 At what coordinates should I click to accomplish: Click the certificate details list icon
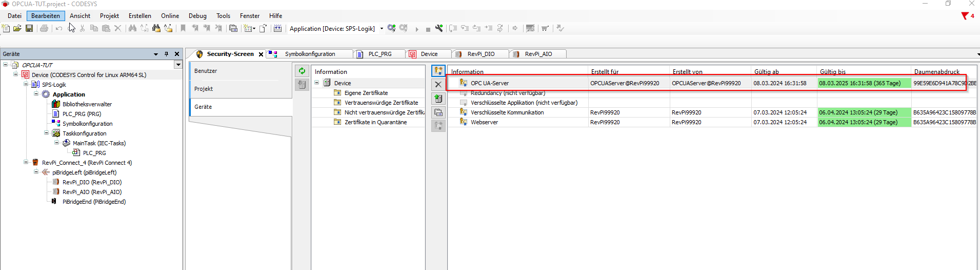438,112
